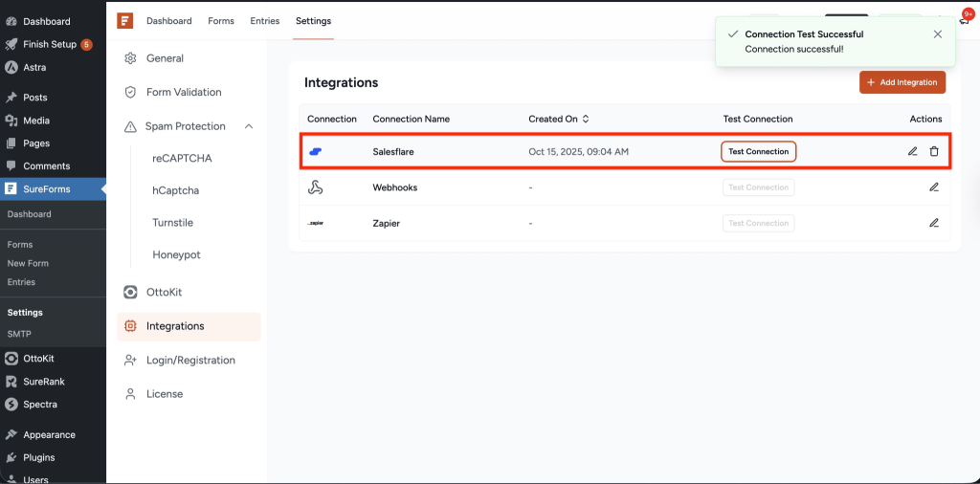Edit the Webhooks connection pencil icon
This screenshot has width=980, height=484.
click(934, 187)
